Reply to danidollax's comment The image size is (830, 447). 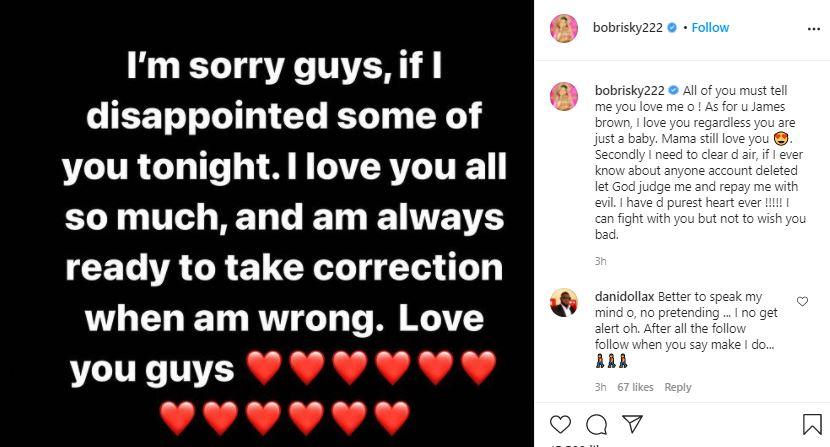678,387
